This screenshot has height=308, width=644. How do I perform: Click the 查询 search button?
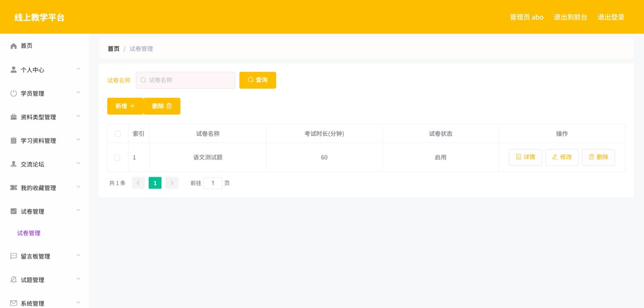[x=258, y=80]
